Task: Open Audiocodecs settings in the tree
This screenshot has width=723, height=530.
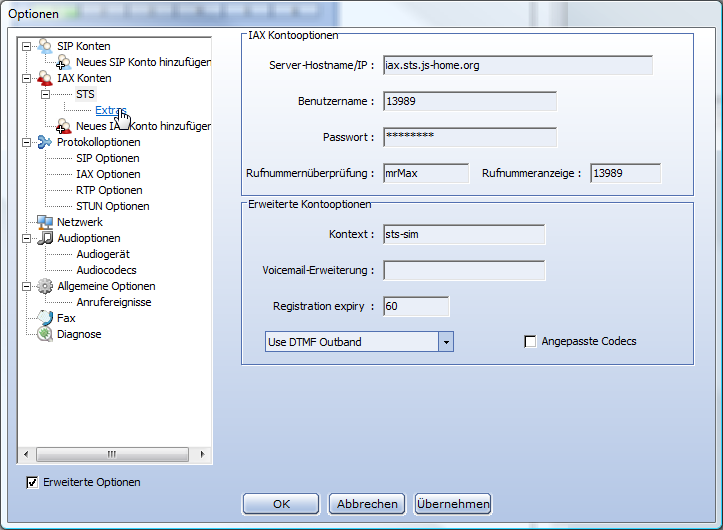Action: coord(106,270)
